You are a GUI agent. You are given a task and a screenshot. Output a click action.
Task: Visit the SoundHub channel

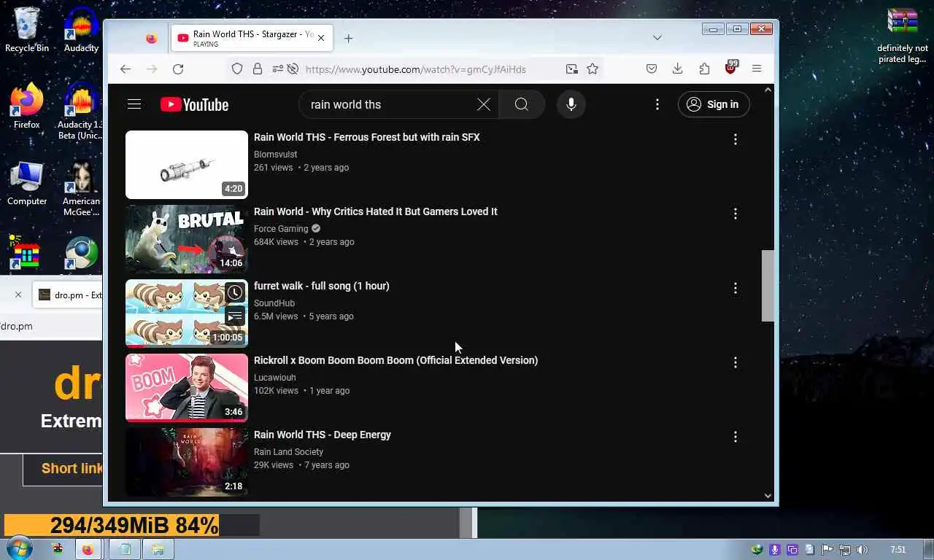pos(274,303)
